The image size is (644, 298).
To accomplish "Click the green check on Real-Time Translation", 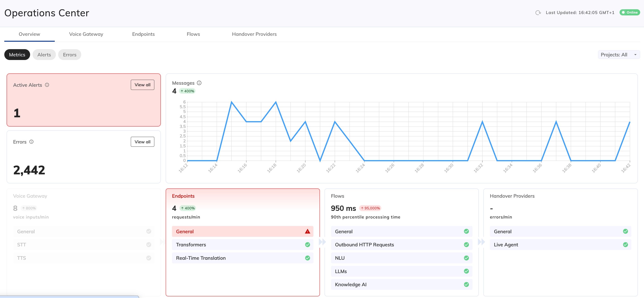I will 307,258.
